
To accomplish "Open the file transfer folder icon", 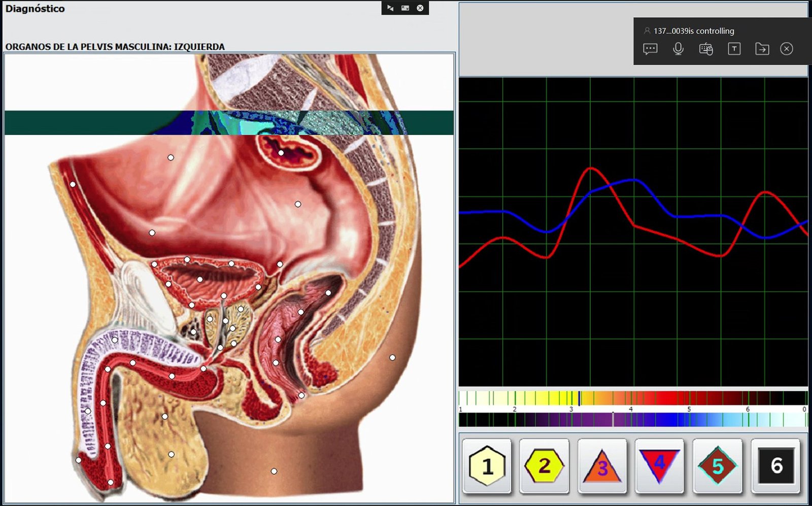I will pos(762,49).
